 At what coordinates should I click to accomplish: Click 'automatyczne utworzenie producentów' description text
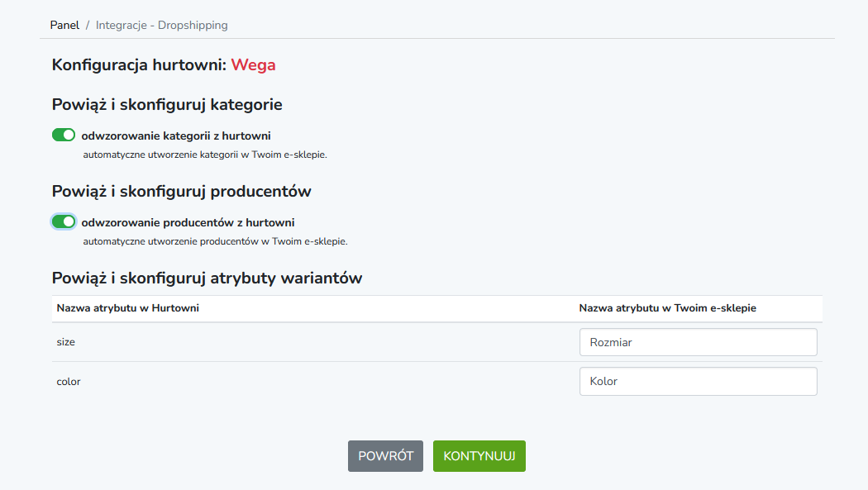(215, 241)
